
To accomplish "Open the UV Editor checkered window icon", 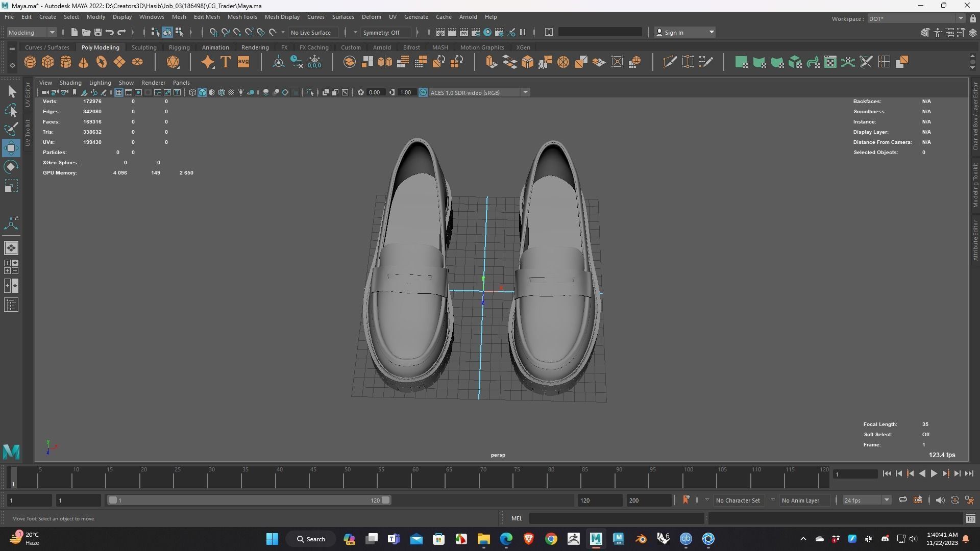I will tap(830, 62).
